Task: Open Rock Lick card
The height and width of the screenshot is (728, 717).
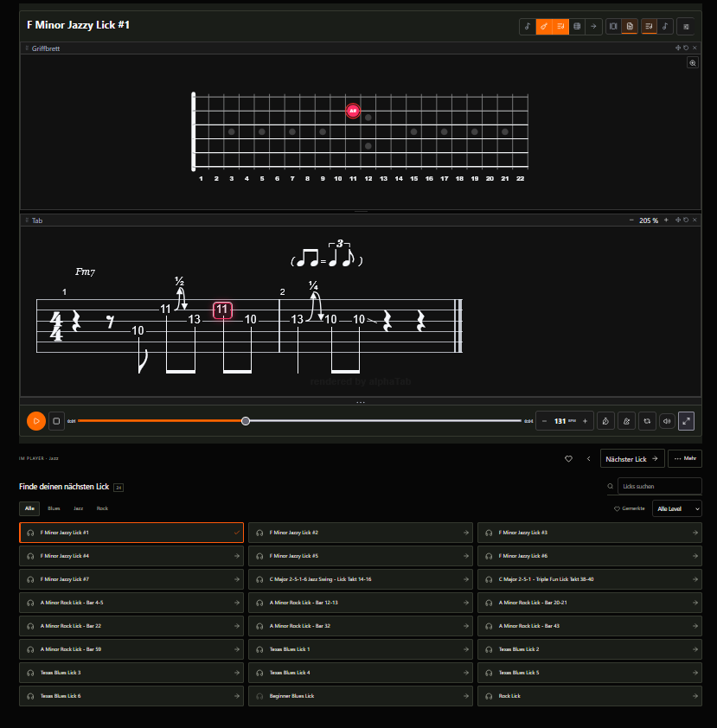Action: coord(590,696)
